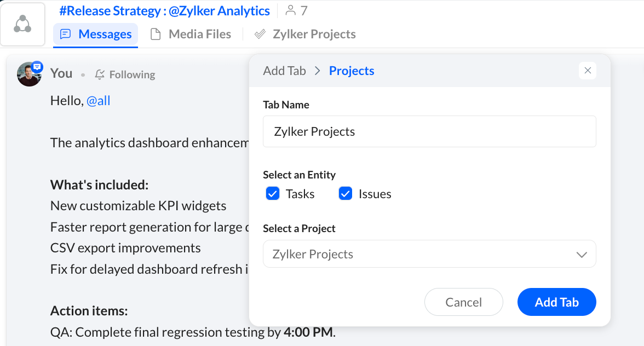
Task: Close the Add Tab dialog
Action: (588, 71)
